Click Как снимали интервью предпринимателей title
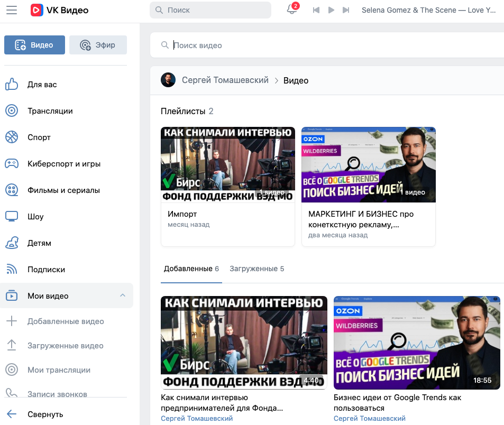 pos(222,402)
